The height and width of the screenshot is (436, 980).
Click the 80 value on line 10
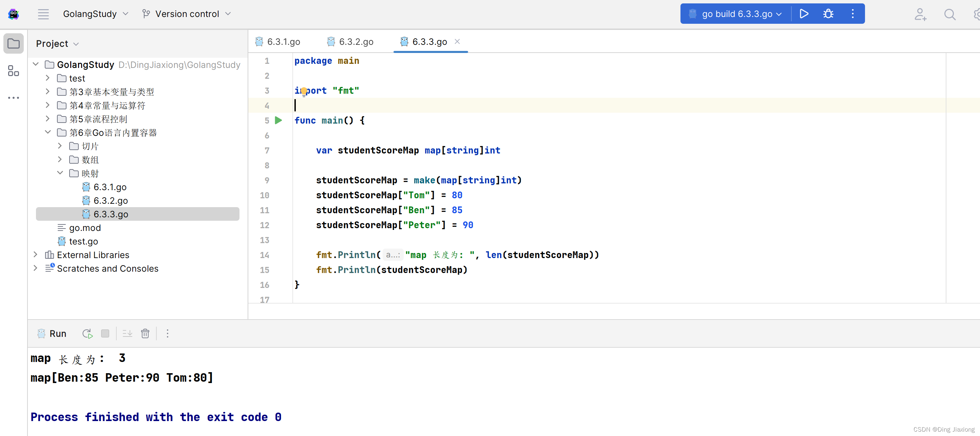[457, 195]
